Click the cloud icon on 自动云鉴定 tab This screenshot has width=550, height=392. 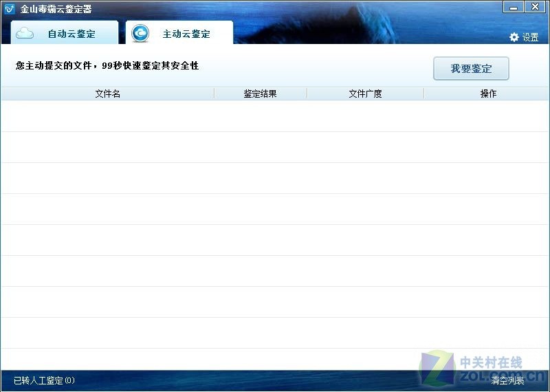(x=25, y=33)
